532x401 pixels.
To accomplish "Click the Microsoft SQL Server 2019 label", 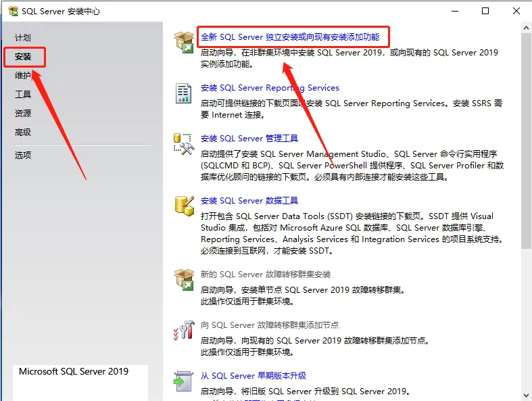I will click(x=74, y=371).
